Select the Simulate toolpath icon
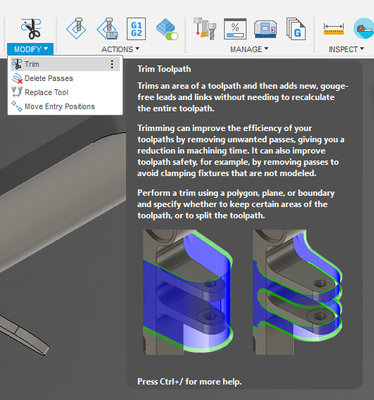The image size is (374, 400). (x=76, y=29)
